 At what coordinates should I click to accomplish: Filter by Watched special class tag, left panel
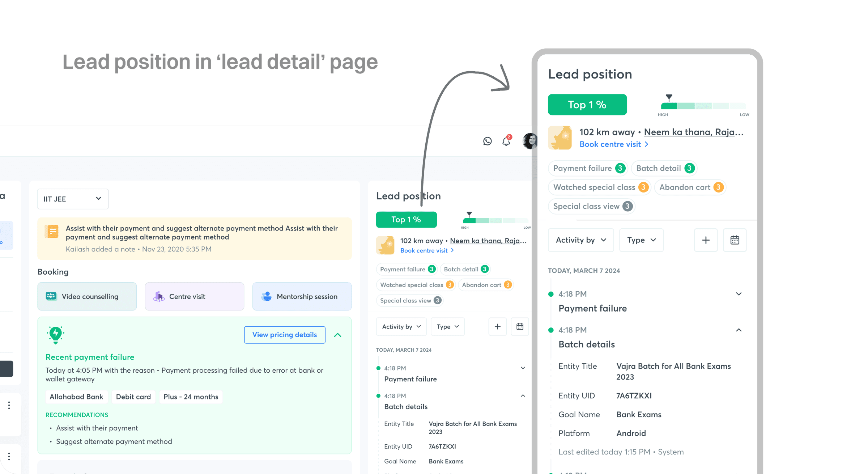pyautogui.click(x=416, y=285)
